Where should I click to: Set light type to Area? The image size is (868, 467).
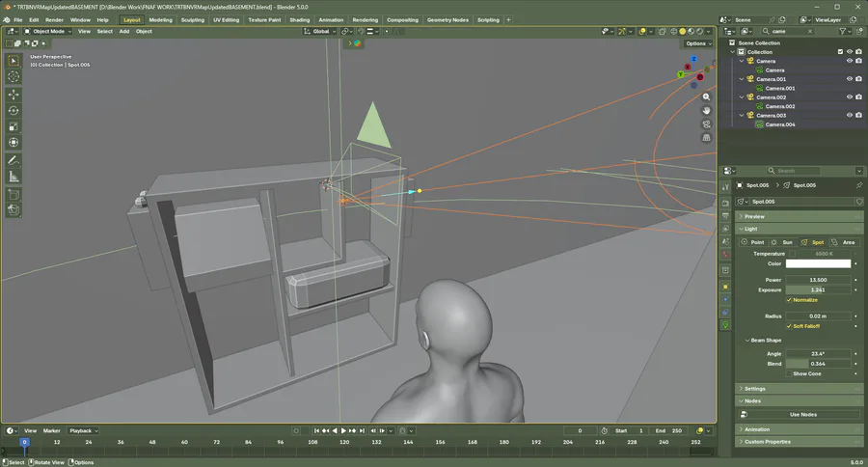pos(843,242)
